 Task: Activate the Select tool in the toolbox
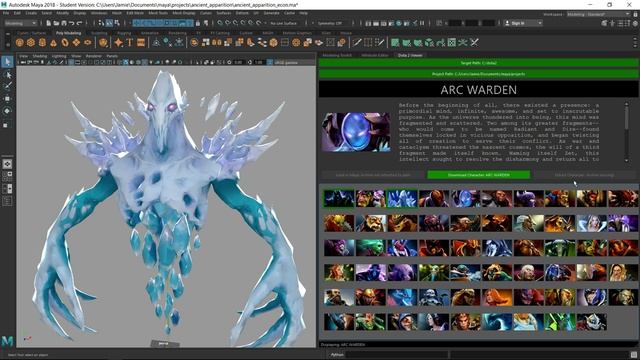[x=7, y=62]
